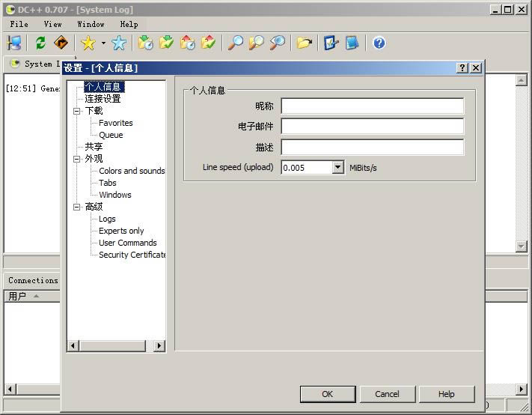Screen dimensions: 532x415
Task: Click the 电子邮件 email input field
Action: tap(373, 127)
